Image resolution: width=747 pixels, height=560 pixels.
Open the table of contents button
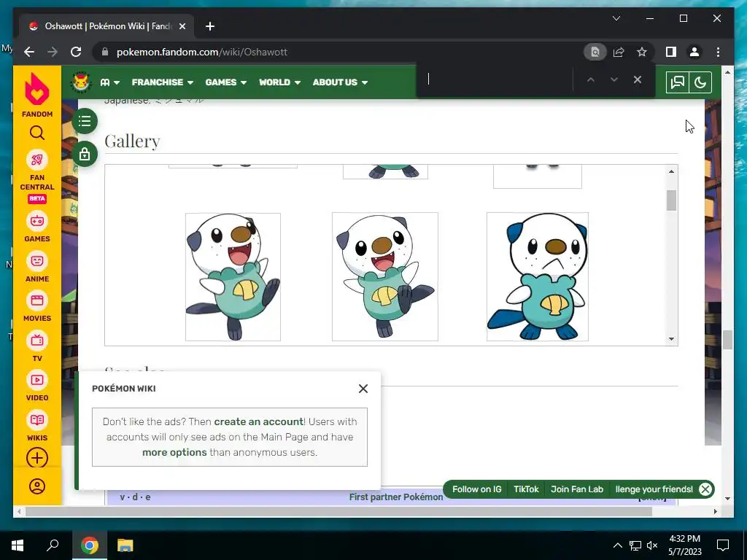tap(85, 121)
